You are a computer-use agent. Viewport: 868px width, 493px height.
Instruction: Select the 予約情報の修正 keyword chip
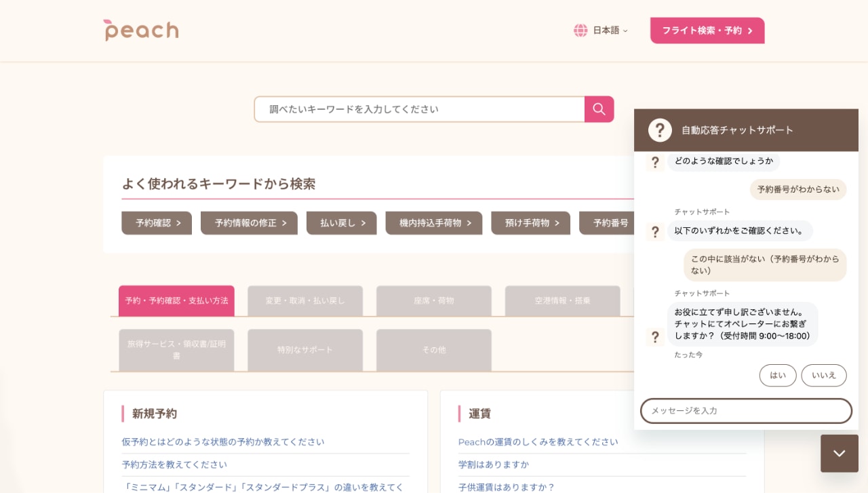tap(249, 223)
